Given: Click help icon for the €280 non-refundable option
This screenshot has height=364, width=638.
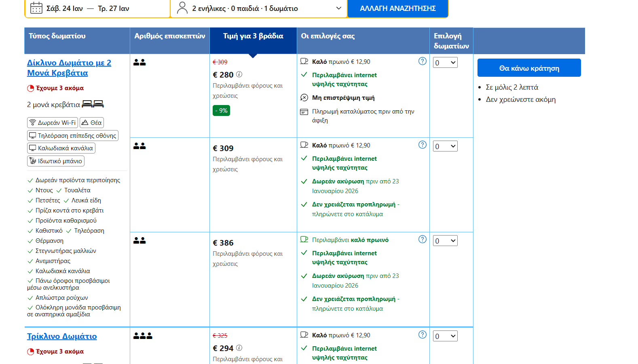Looking at the screenshot, I should pyautogui.click(x=422, y=61).
